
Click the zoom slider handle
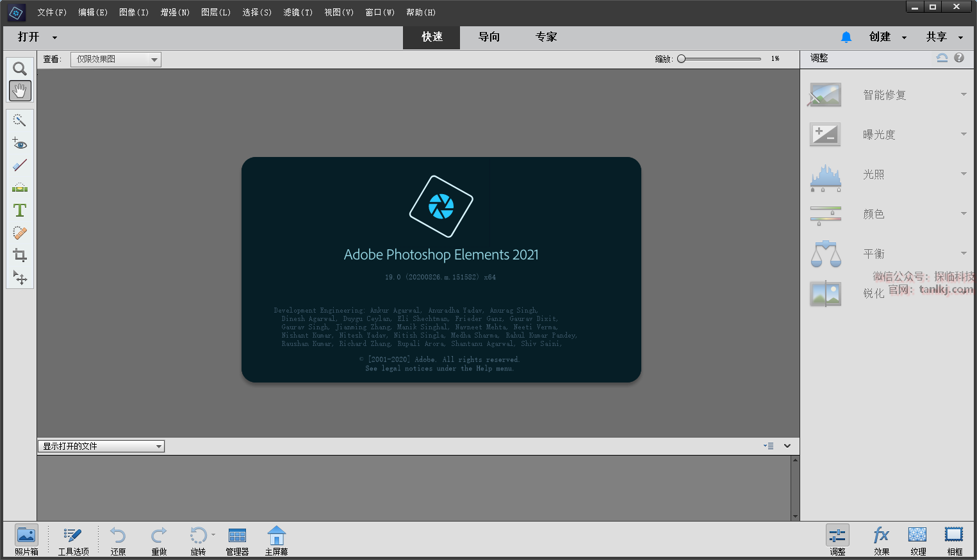pyautogui.click(x=682, y=59)
